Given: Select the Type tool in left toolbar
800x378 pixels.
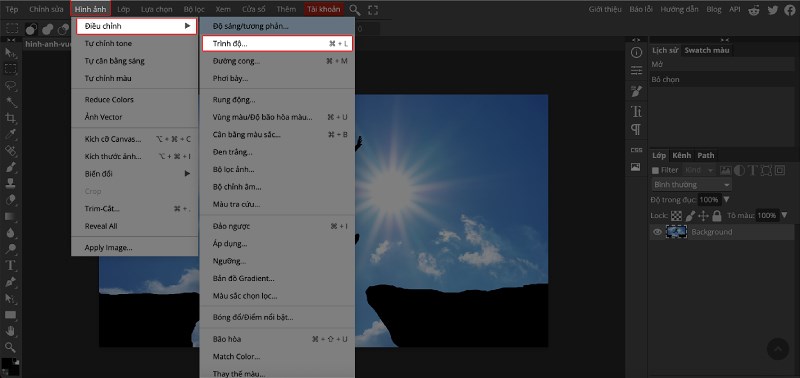Looking at the screenshot, I should (11, 265).
